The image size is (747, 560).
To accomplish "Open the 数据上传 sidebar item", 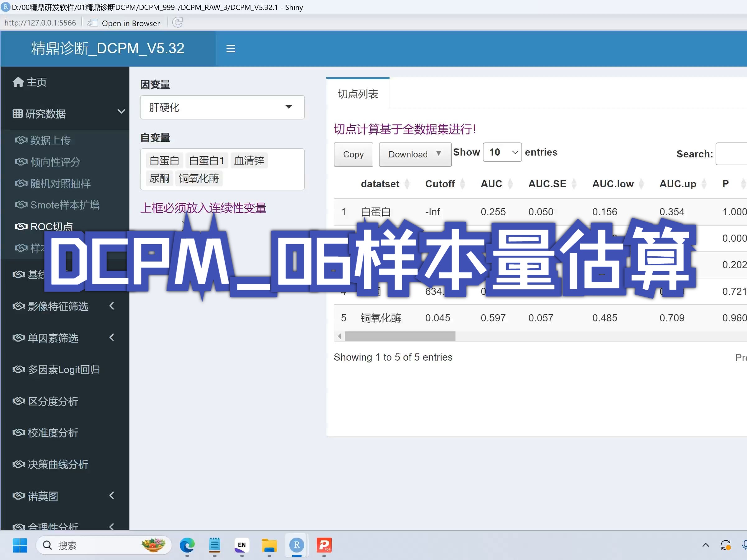I will (50, 140).
